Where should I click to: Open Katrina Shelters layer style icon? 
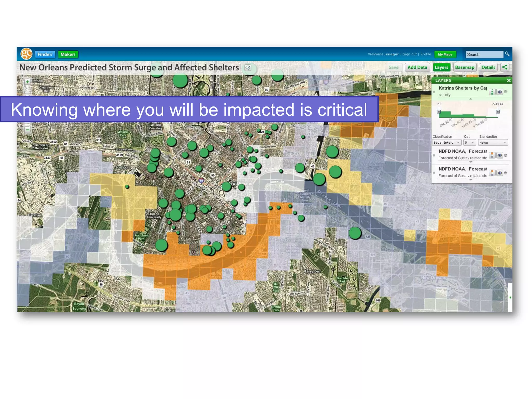coord(492,92)
